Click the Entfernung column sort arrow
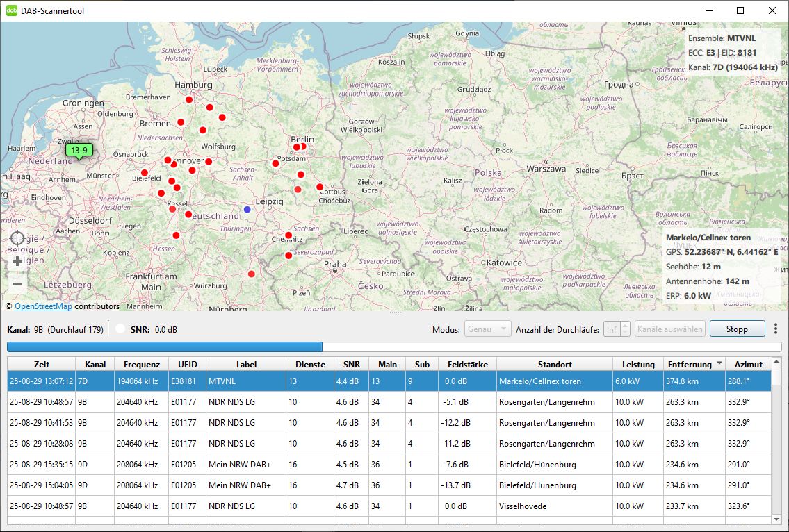This screenshot has height=532, width=789. [719, 364]
